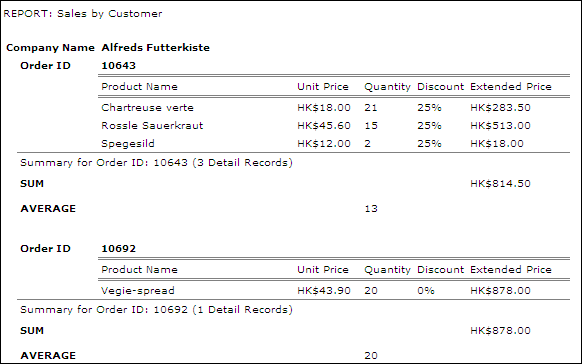Select the Rossle Sauerkraut product name
582x364 pixels.
[152, 125]
